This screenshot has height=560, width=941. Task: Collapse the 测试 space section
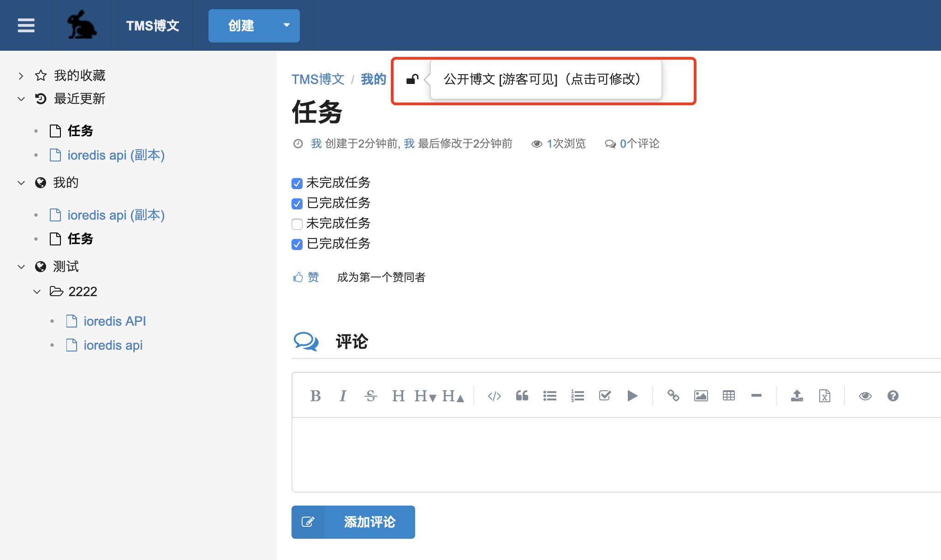(21, 267)
